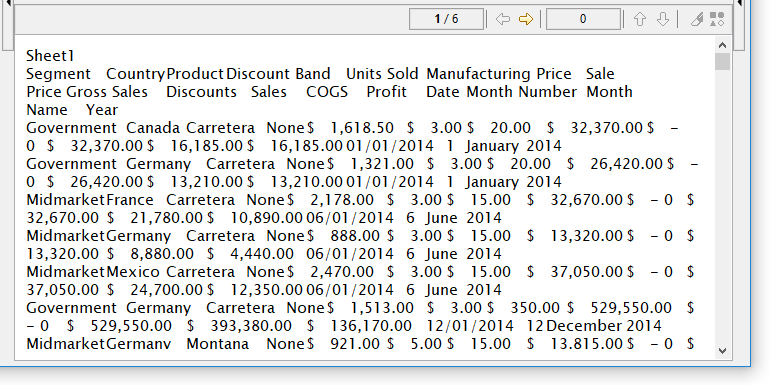Click the value '393,380.00'
This screenshot has width=770, height=385.
252,326
